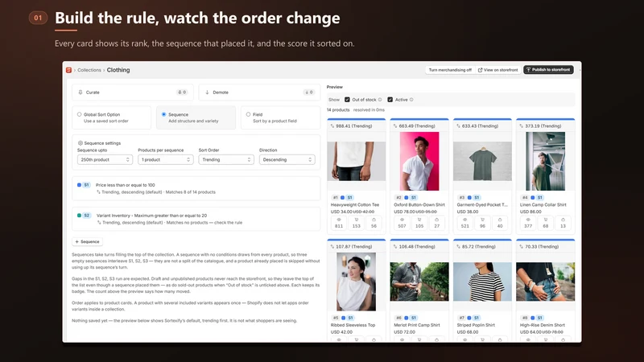Click the bag stat showing 27
The height and width of the screenshot is (362, 644).
(x=437, y=223)
